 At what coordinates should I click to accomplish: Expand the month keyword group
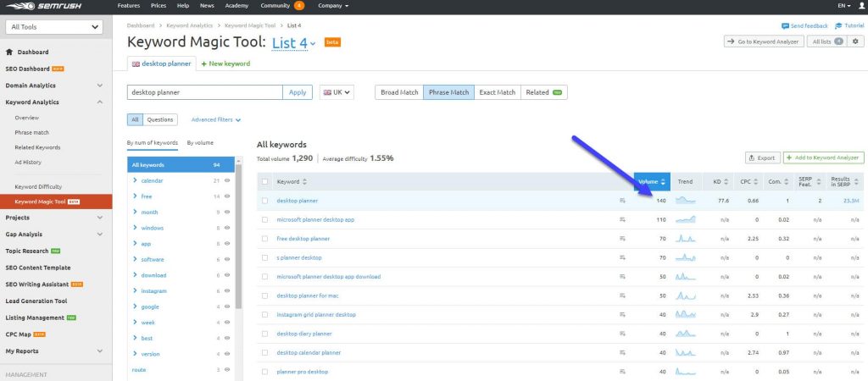(x=135, y=212)
